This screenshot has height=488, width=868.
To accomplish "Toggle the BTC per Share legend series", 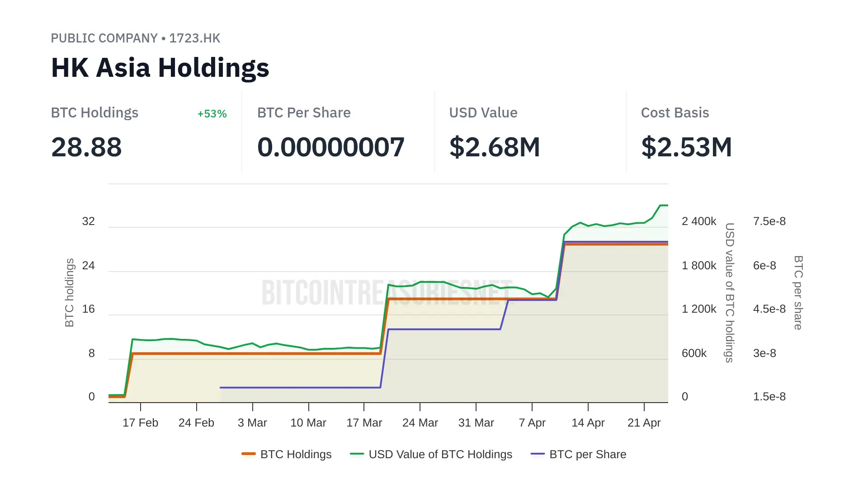I will click(587, 454).
